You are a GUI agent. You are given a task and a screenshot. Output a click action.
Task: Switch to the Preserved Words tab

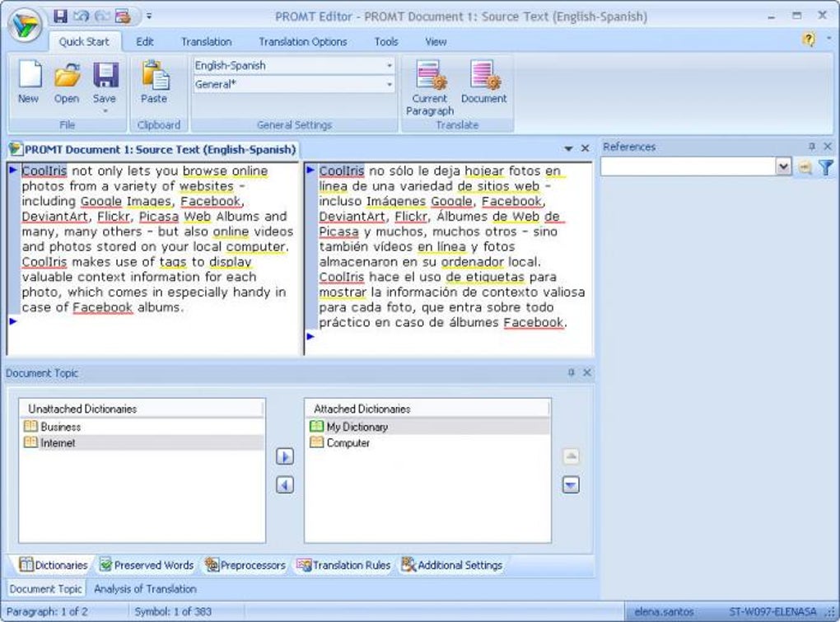point(147,565)
